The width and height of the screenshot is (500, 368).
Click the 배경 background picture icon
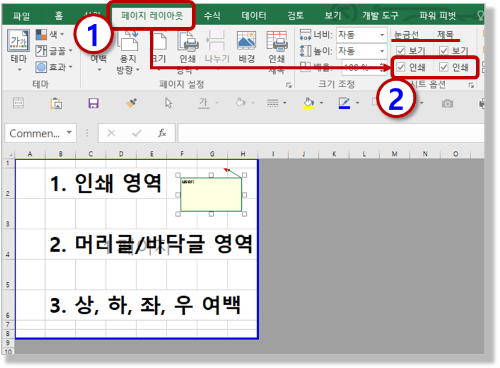tap(246, 41)
